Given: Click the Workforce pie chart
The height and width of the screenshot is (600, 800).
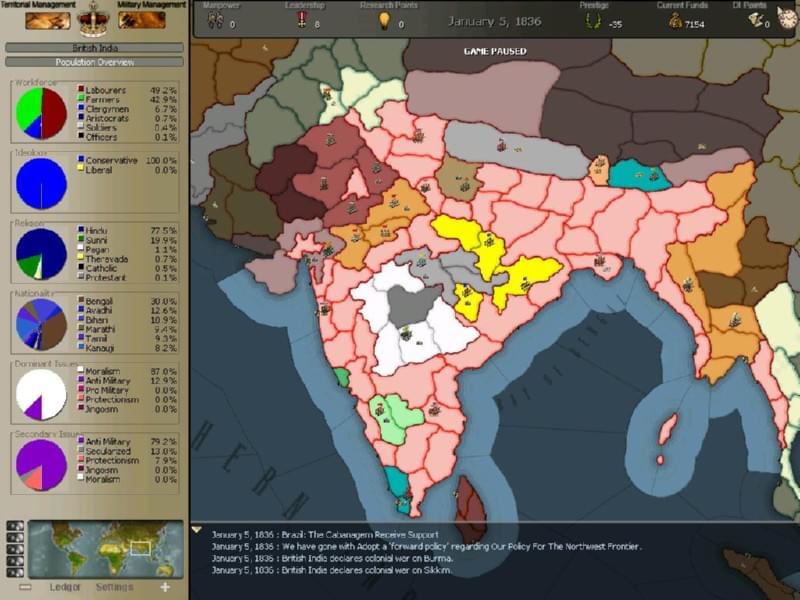Looking at the screenshot, I should (41, 113).
